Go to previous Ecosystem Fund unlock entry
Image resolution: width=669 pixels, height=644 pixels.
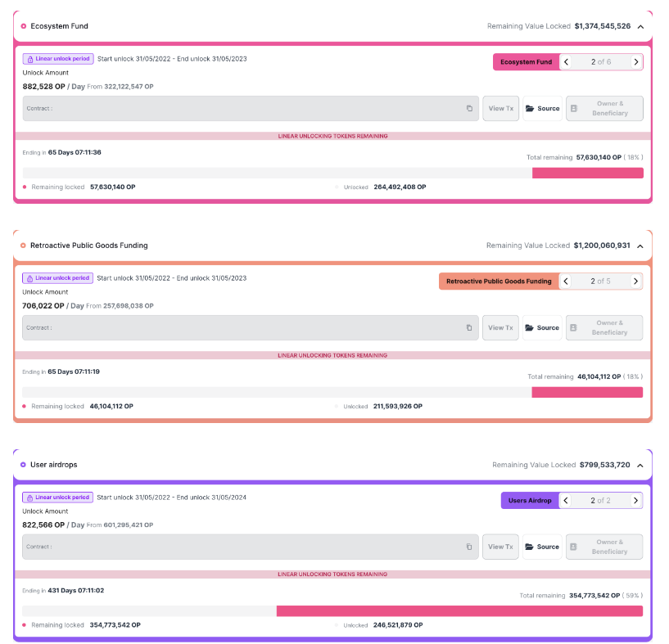[566, 62]
